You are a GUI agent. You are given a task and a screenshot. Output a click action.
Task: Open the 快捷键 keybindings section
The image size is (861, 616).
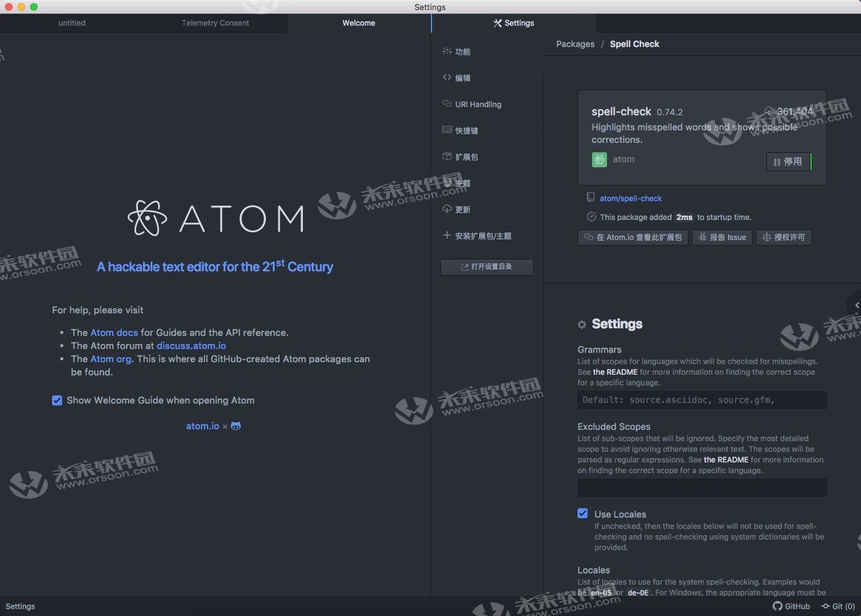(466, 130)
